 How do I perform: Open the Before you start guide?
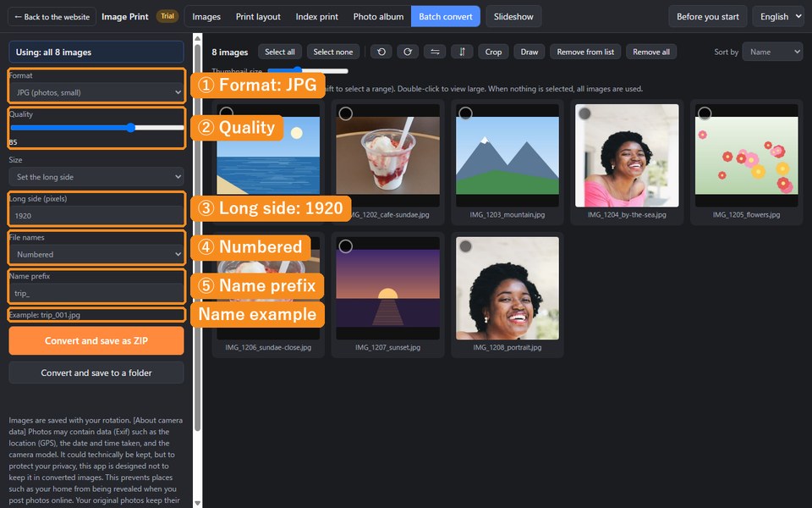(707, 17)
